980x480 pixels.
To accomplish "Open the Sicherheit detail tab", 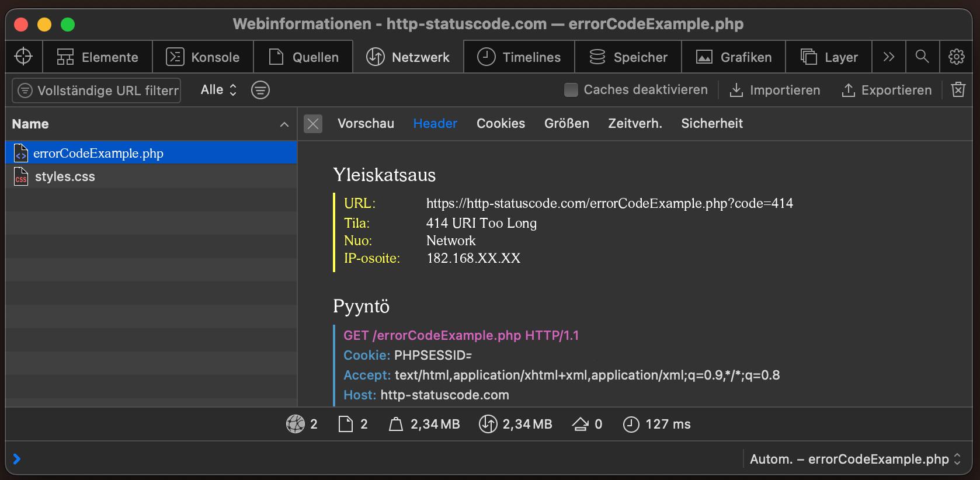I will pyautogui.click(x=712, y=124).
